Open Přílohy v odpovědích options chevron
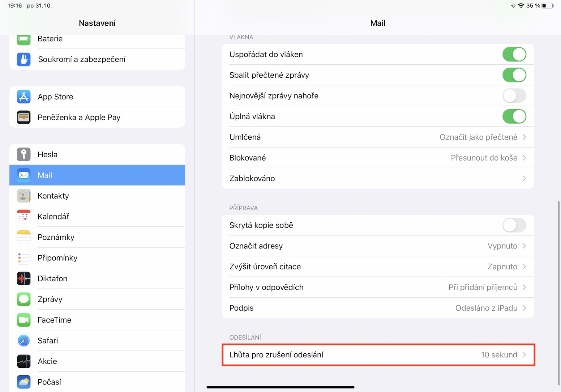This screenshot has height=392, width=561. (524, 287)
